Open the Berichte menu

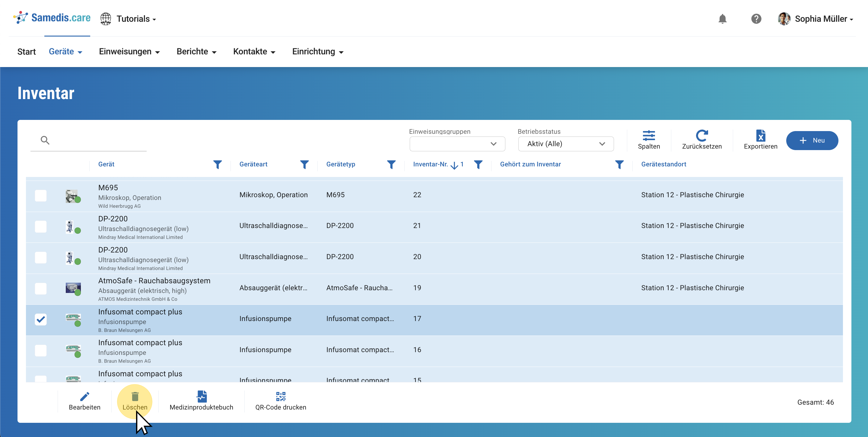(x=196, y=52)
